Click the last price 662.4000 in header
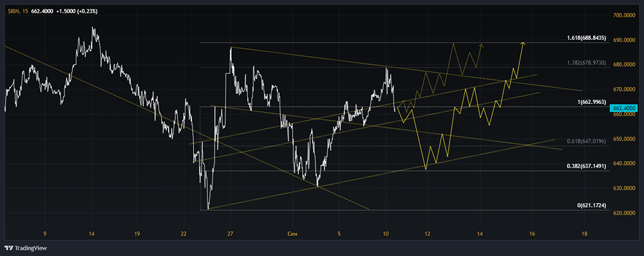 [43, 12]
